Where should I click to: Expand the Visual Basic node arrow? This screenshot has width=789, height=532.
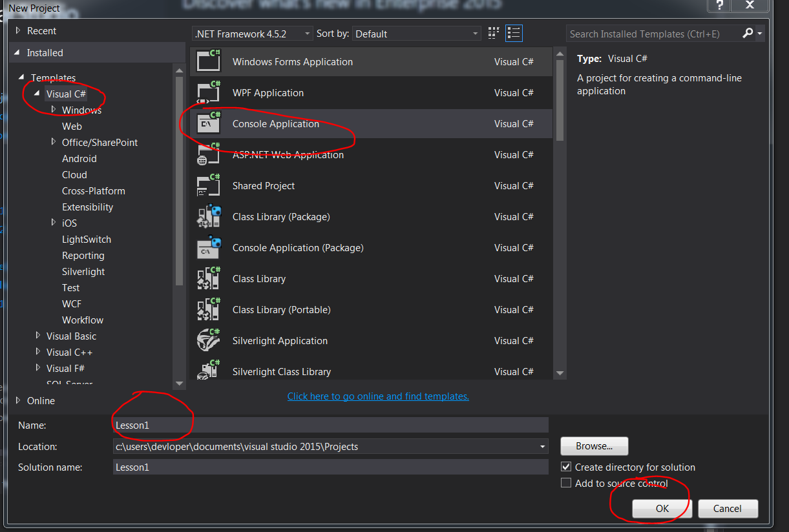tap(37, 336)
